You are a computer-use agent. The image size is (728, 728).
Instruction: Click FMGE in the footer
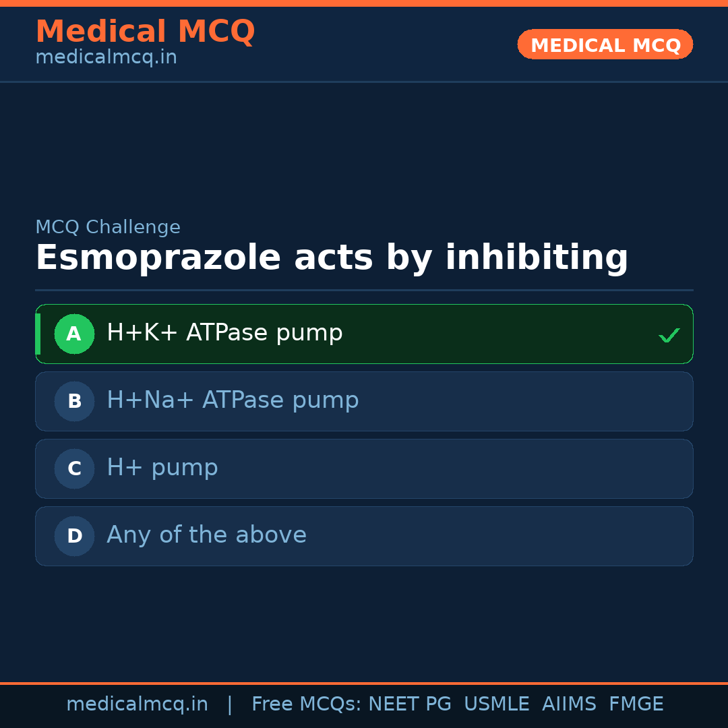click(x=636, y=704)
